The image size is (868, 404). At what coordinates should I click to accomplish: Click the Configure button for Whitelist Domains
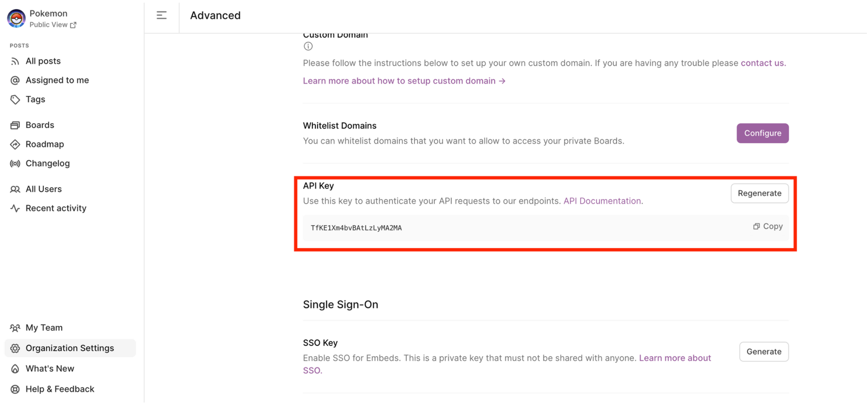(763, 133)
